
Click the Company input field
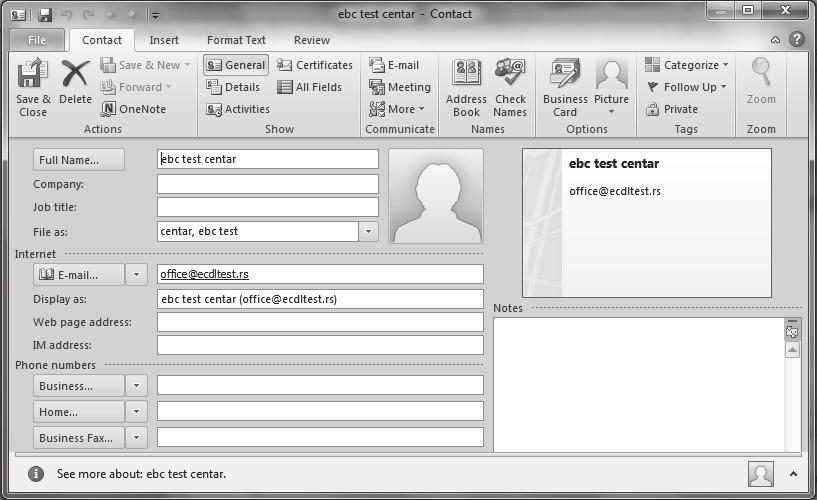[x=268, y=184]
